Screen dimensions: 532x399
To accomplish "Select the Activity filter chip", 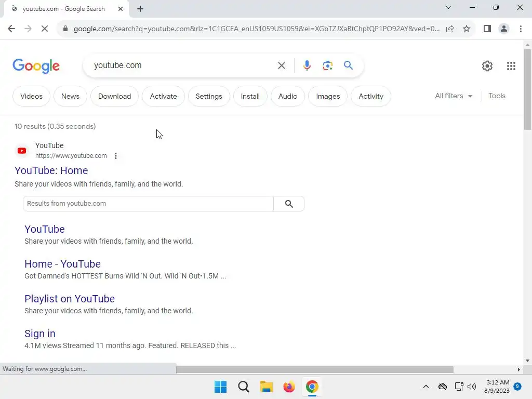I will [371, 96].
